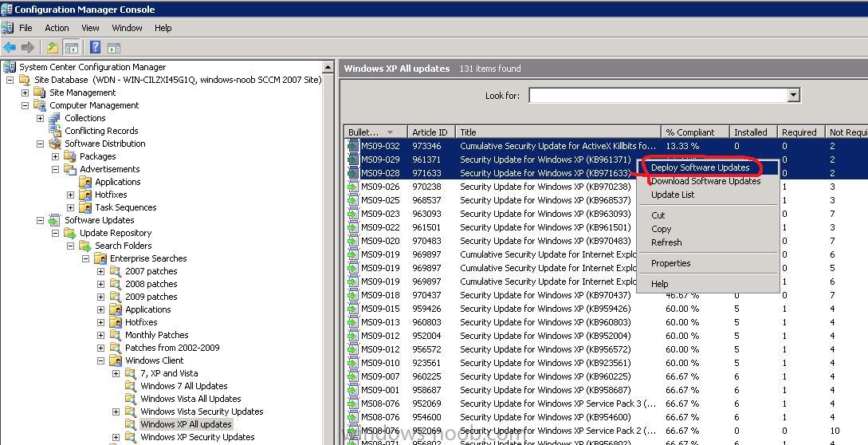Click the MS09-015 update row icon
868x445 pixels.
[352, 309]
